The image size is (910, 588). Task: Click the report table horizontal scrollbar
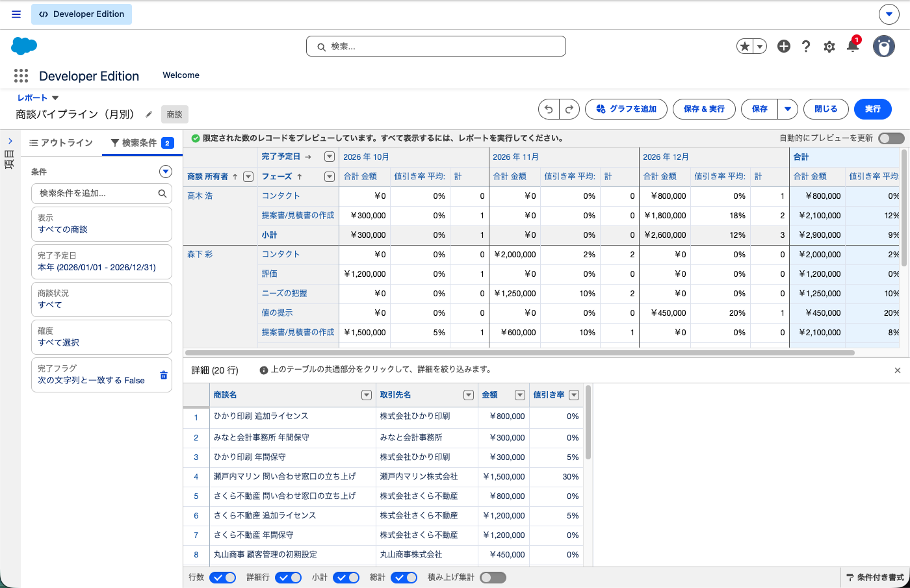click(x=520, y=353)
